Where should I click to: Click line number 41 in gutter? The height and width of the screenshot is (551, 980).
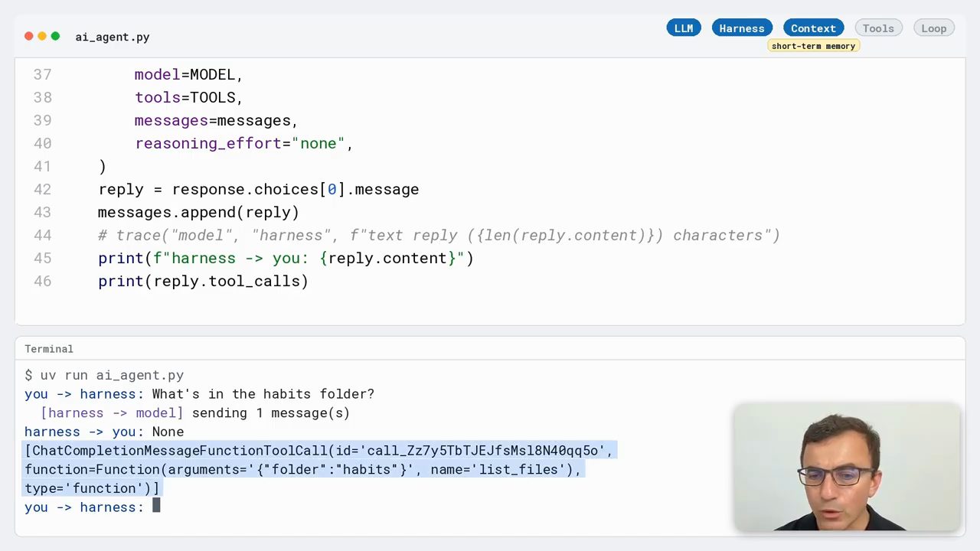coord(43,166)
